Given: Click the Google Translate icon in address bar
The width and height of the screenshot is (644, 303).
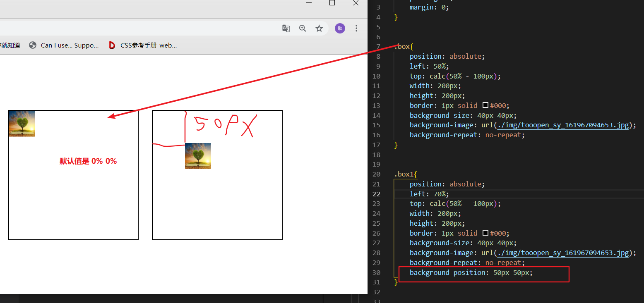Looking at the screenshot, I should [286, 28].
